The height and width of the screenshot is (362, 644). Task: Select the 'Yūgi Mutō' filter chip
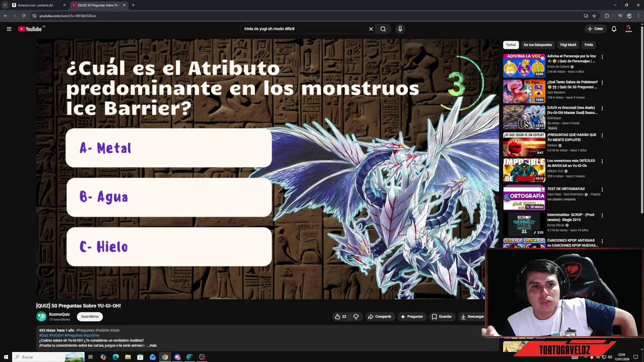point(568,45)
